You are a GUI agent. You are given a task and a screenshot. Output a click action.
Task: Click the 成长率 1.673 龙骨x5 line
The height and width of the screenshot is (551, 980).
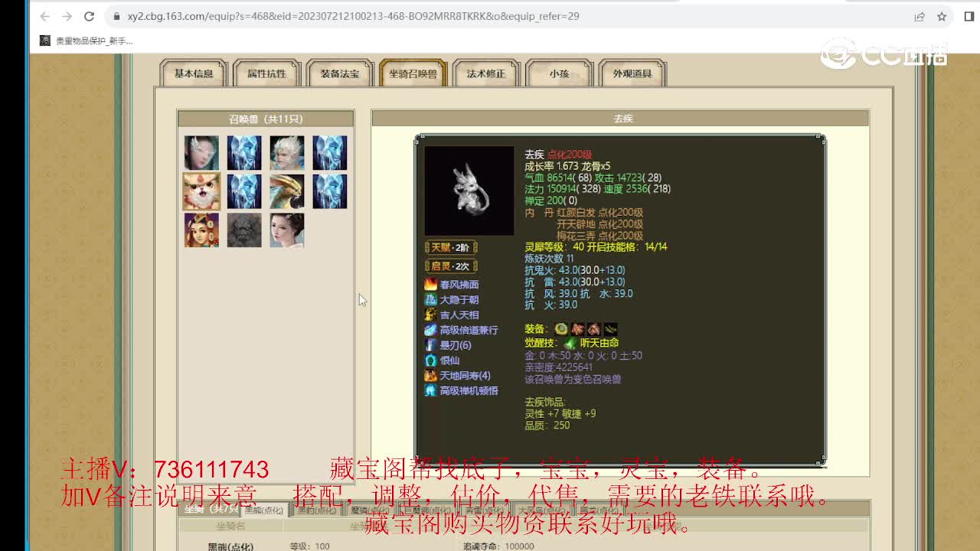click(567, 166)
